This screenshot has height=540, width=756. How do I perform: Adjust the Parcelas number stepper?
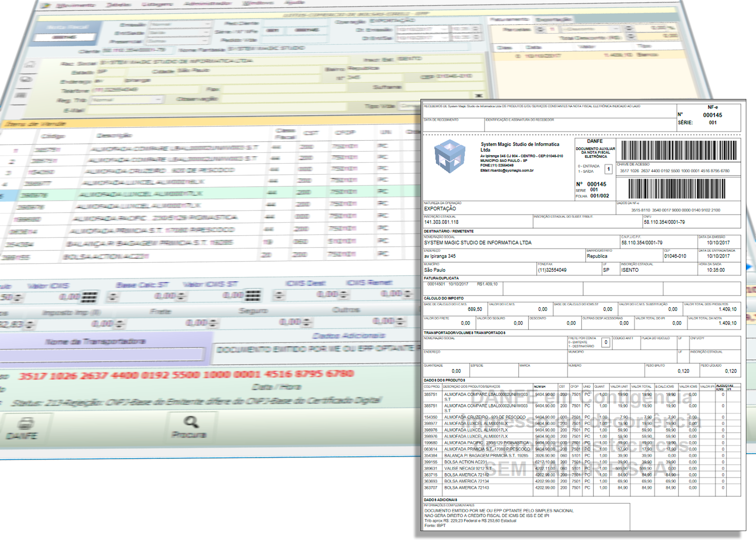pyautogui.click(x=540, y=29)
